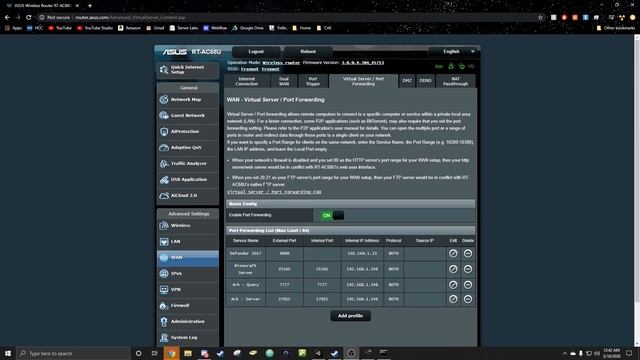The image size is (640, 360).
Task: Select WAN in Advanced Settings
Action: point(188,258)
